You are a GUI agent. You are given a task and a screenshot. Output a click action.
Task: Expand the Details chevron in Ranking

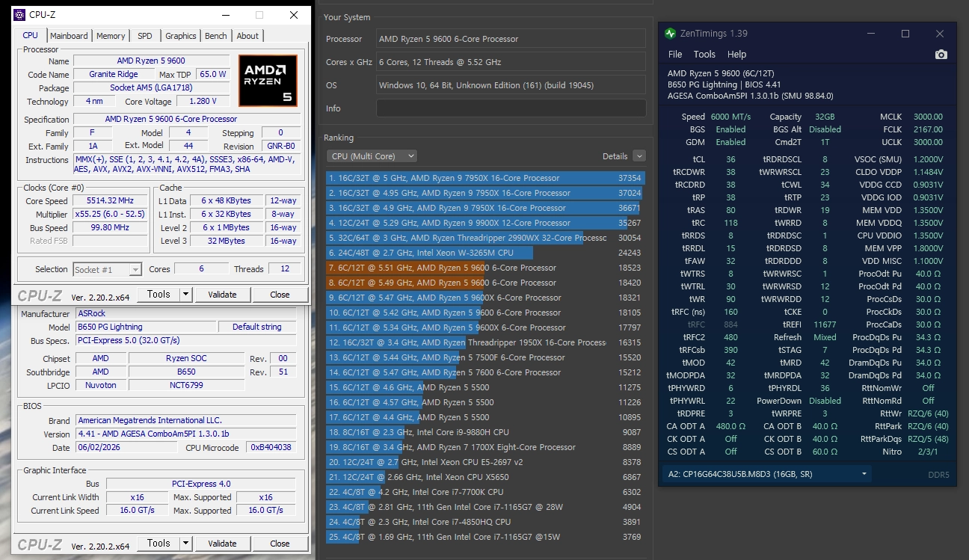tap(639, 156)
